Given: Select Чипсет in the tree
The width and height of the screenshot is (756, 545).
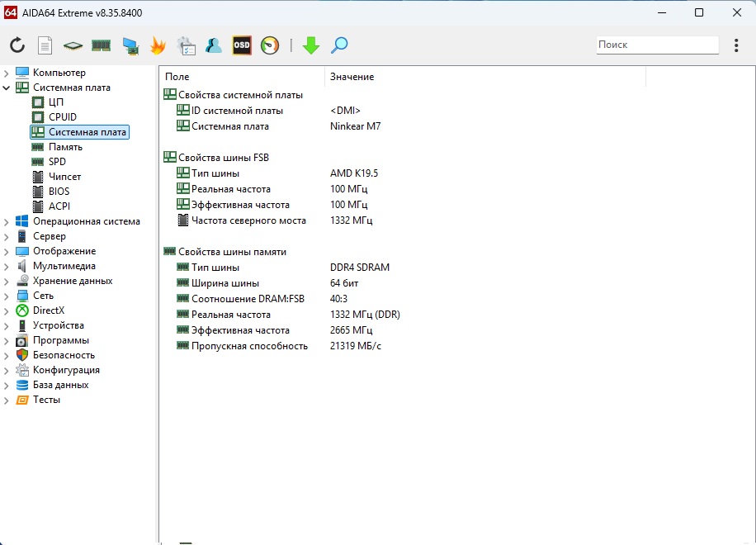Looking at the screenshot, I should tap(64, 177).
